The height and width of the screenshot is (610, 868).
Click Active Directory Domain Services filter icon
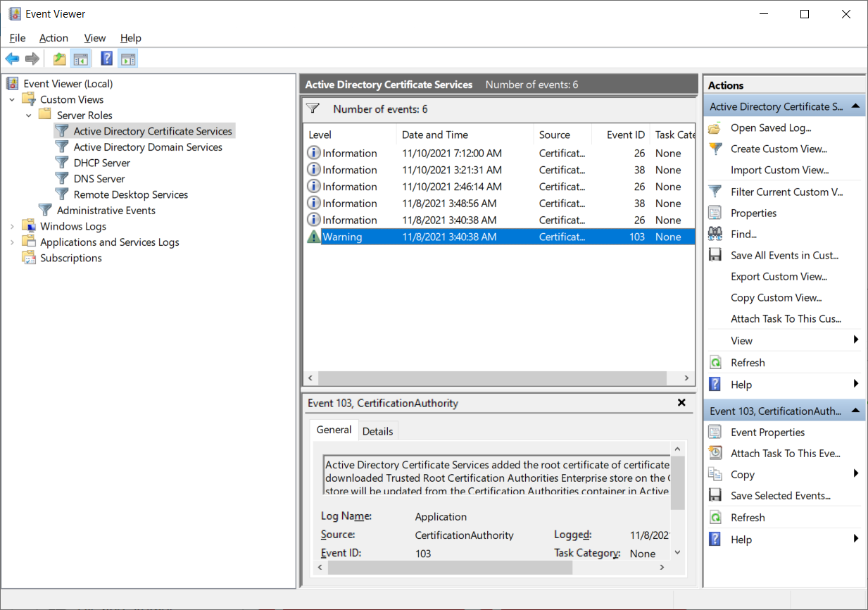point(62,147)
